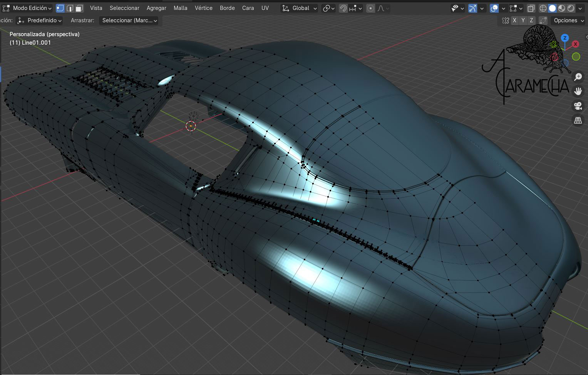Select material preview shading mode
Screen dimensions: 588x375
[x=562, y=8]
